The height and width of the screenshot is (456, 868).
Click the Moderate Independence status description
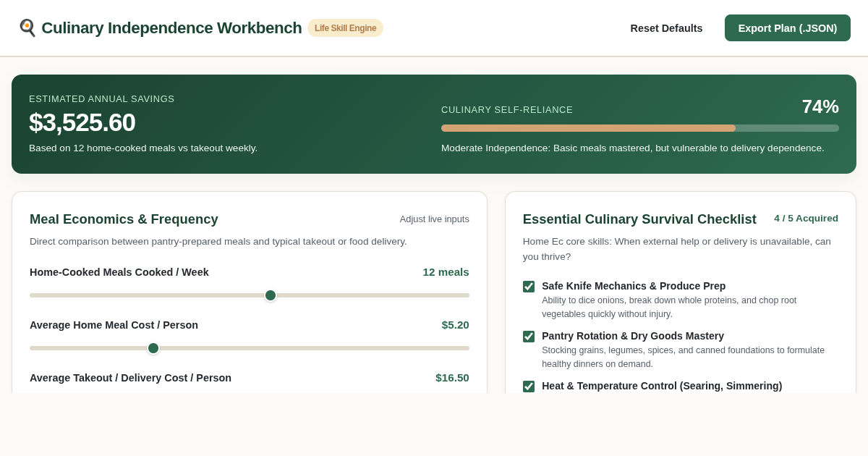click(633, 148)
